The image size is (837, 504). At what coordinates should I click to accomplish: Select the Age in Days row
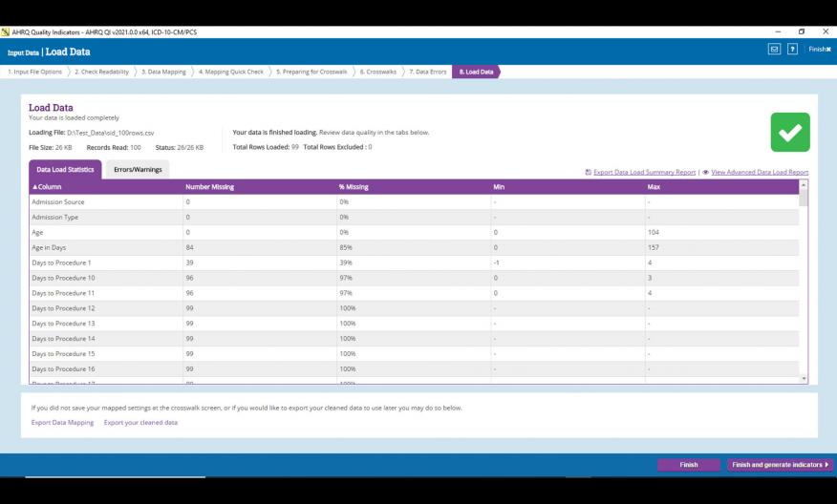[x=415, y=247]
